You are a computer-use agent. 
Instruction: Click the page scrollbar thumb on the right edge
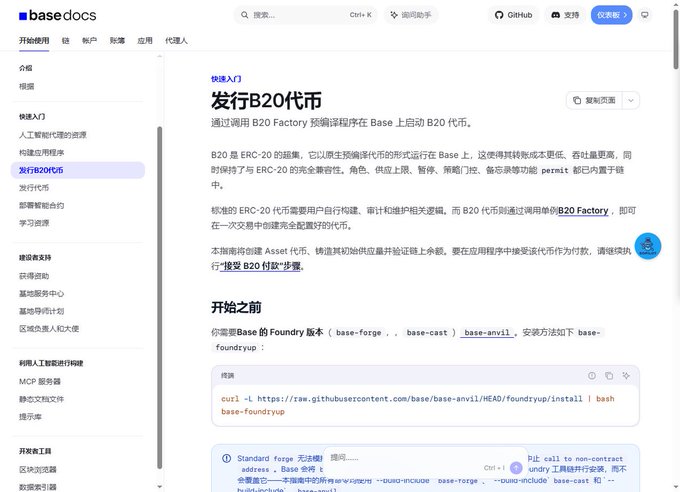pos(676,39)
